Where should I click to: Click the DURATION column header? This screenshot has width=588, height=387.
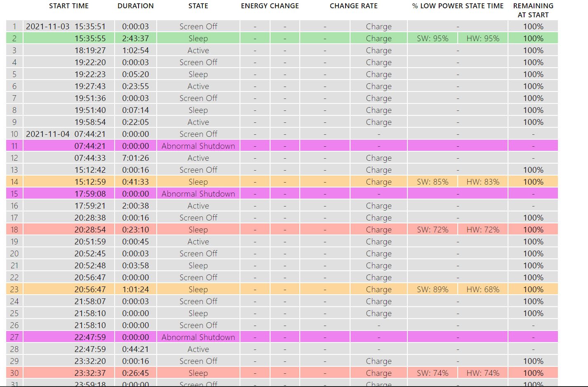[x=135, y=6]
